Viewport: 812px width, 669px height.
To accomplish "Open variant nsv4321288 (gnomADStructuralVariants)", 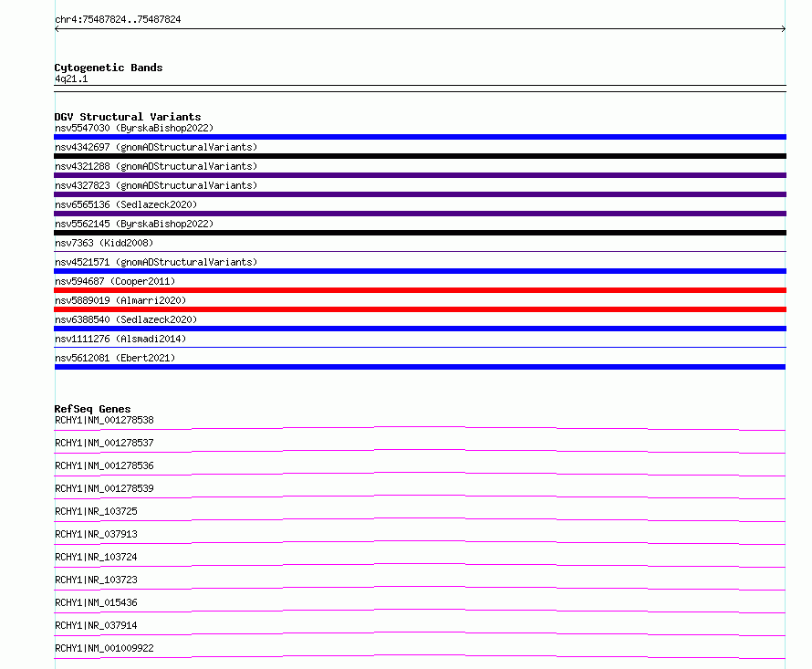I will (x=156, y=166).
